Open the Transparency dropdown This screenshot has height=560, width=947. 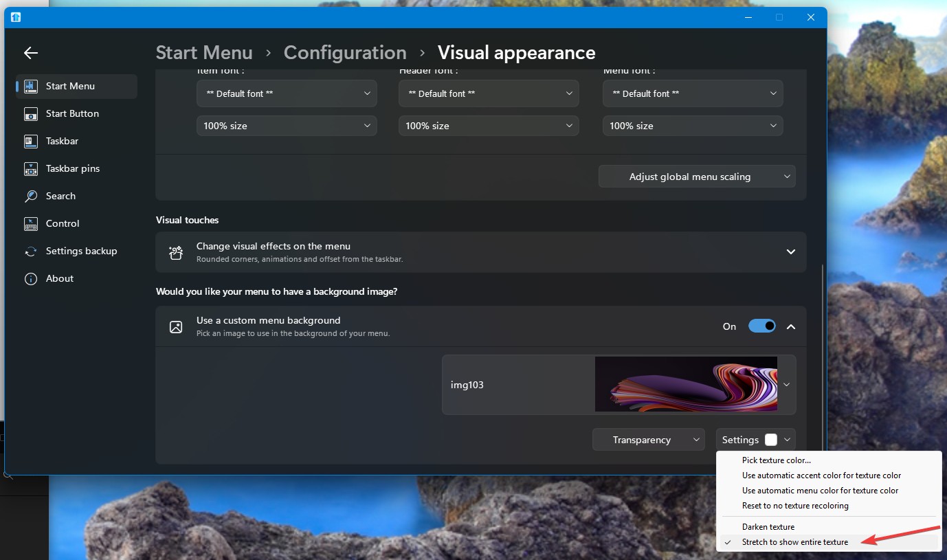(x=649, y=440)
